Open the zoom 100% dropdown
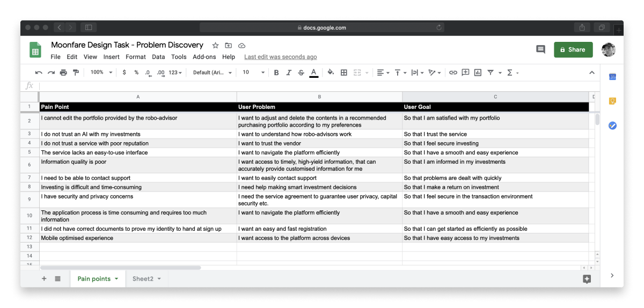The height and width of the screenshot is (308, 644). click(101, 72)
